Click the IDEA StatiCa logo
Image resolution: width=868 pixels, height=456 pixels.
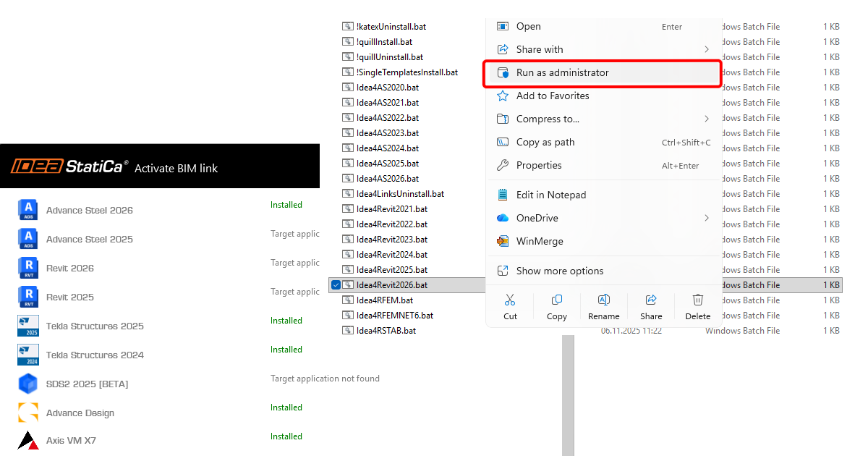[x=69, y=167]
